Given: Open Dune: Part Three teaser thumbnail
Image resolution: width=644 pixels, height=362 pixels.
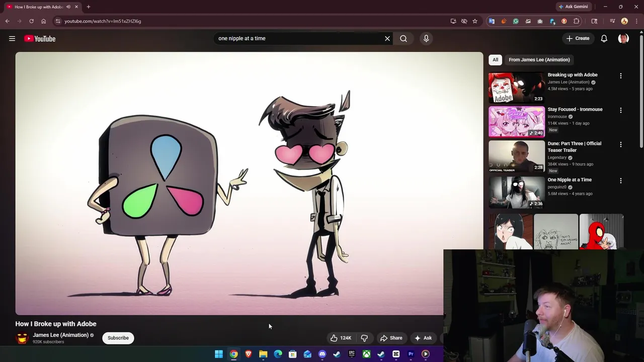Looking at the screenshot, I should (517, 156).
